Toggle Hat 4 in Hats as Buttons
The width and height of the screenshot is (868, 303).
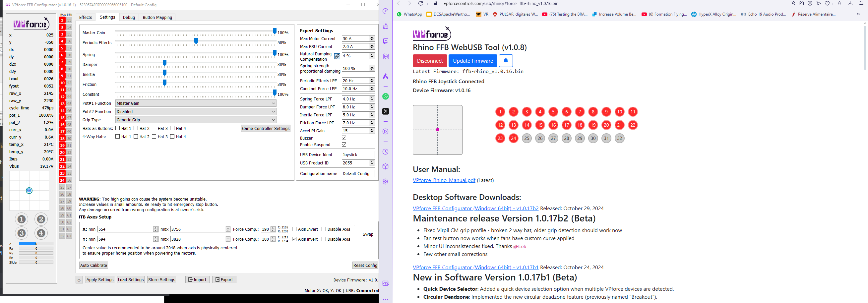point(172,128)
